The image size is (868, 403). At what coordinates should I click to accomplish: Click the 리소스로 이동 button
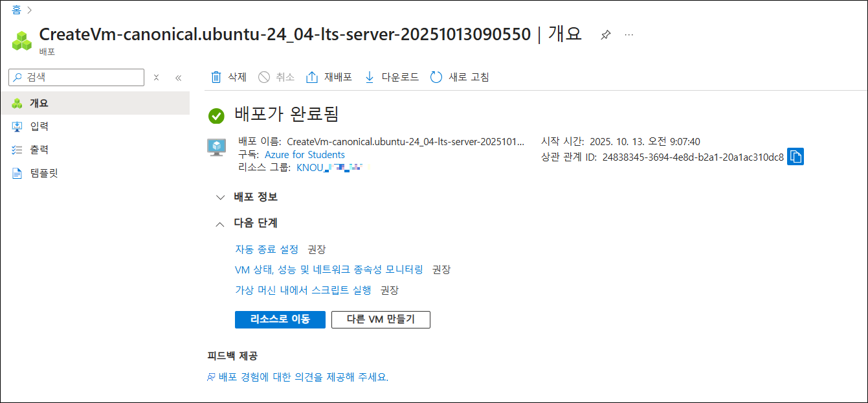pos(280,319)
